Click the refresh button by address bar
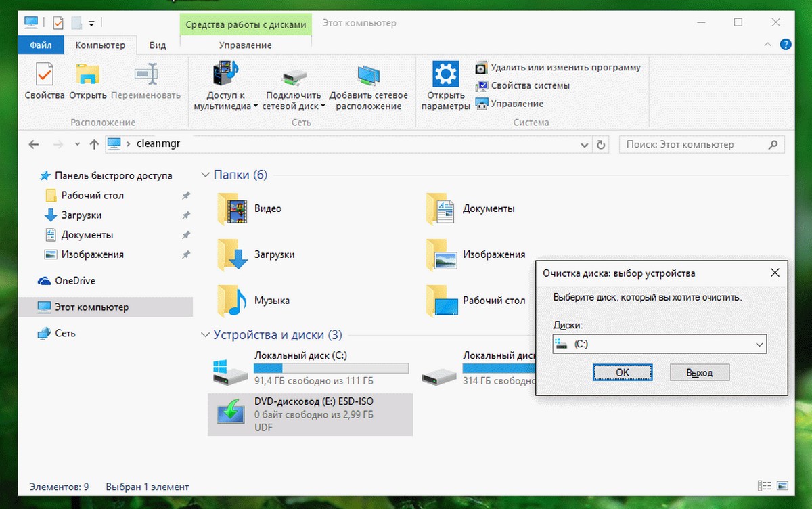The height and width of the screenshot is (509, 812). [601, 145]
